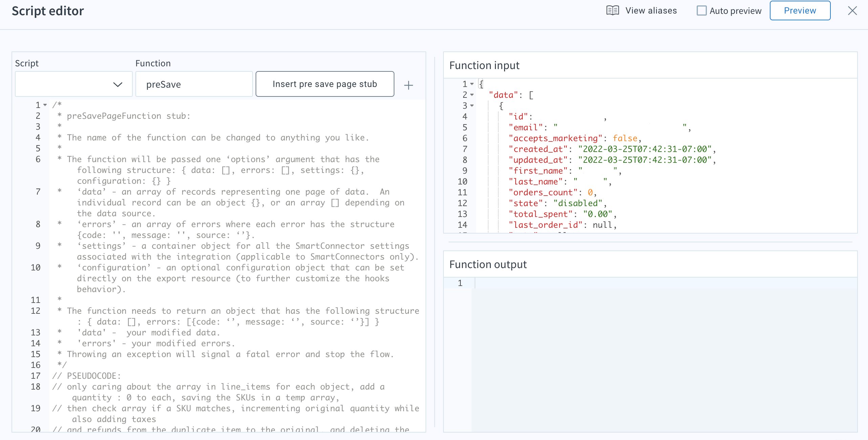The image size is (868, 440).
Task: Click Insert pre save page stub
Action: pos(324,84)
